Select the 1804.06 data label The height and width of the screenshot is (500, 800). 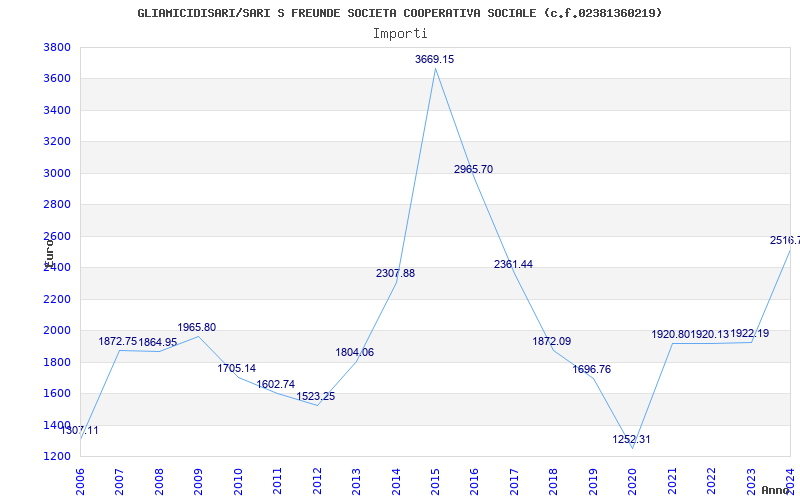click(x=355, y=353)
